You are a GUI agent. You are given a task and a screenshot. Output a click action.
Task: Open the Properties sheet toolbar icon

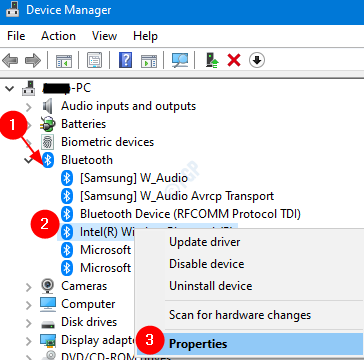(x=94, y=61)
